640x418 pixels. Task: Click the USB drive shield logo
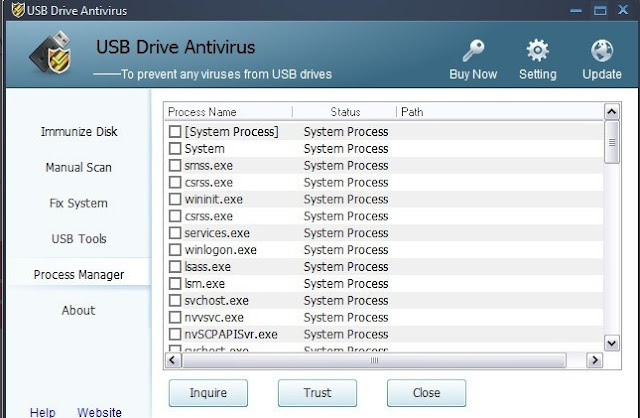(x=52, y=53)
